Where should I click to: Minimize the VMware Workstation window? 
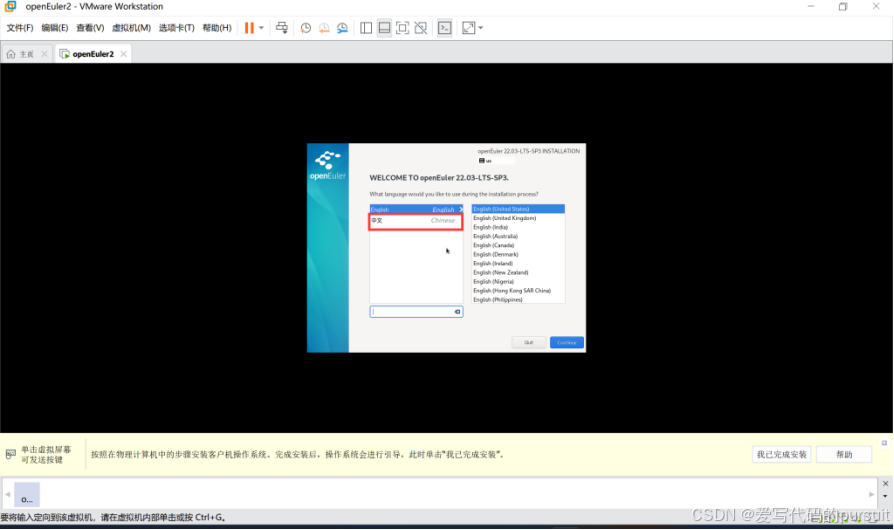pyautogui.click(x=811, y=7)
